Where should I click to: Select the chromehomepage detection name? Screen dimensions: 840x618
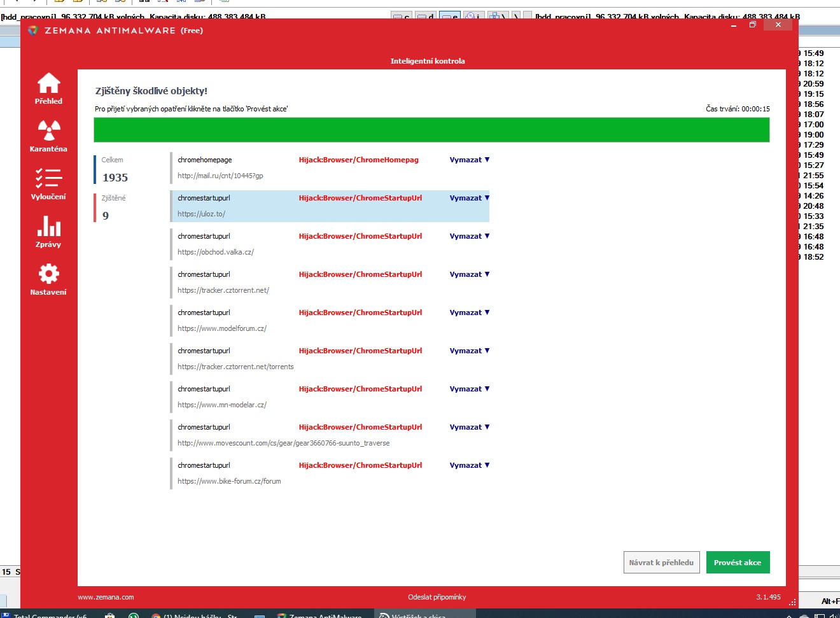click(x=205, y=160)
